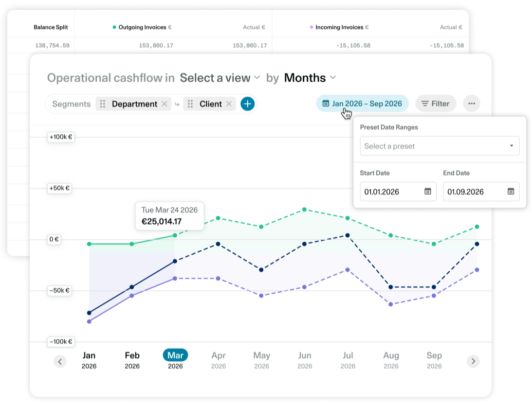
Task: Open the ellipsis more options menu
Action: coord(471,103)
